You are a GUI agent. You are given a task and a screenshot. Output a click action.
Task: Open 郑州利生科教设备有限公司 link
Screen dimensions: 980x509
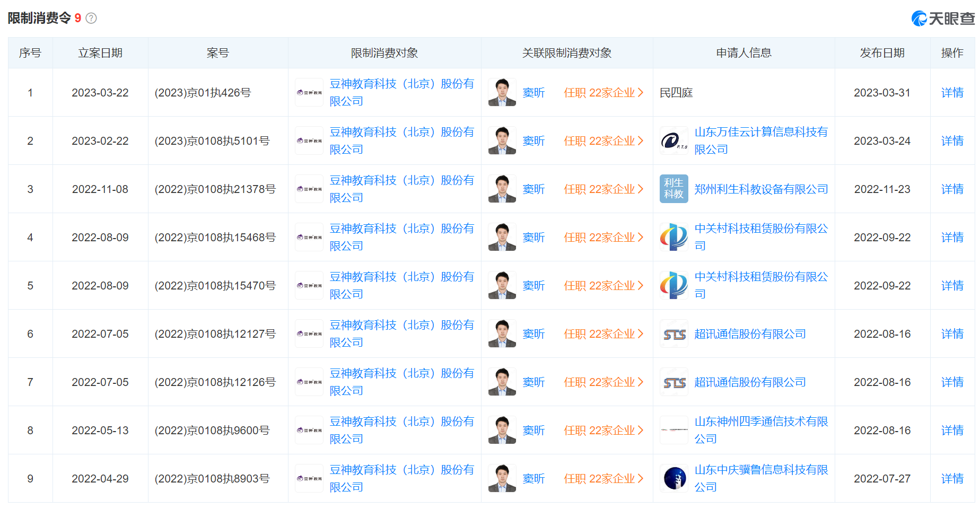pyautogui.click(x=760, y=189)
